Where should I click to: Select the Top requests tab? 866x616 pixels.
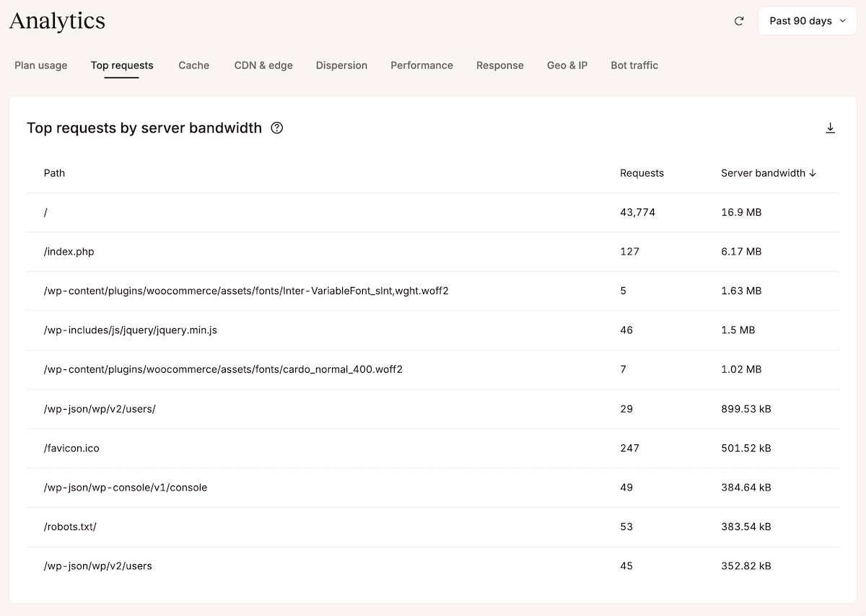122,66
